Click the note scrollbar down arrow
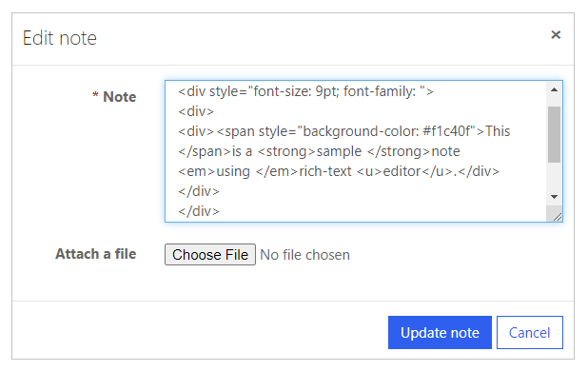 tap(554, 197)
